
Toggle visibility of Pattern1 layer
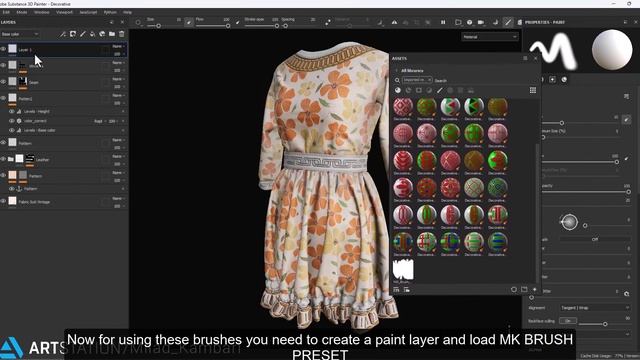point(3,98)
